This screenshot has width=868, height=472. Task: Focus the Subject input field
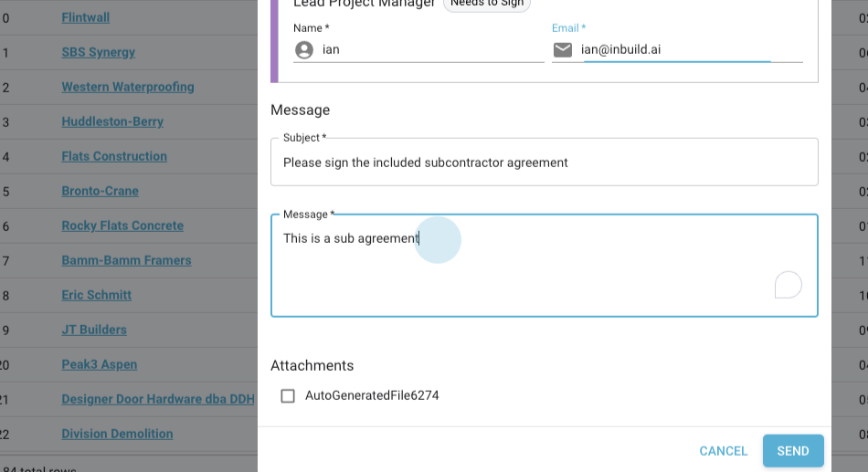click(x=544, y=163)
